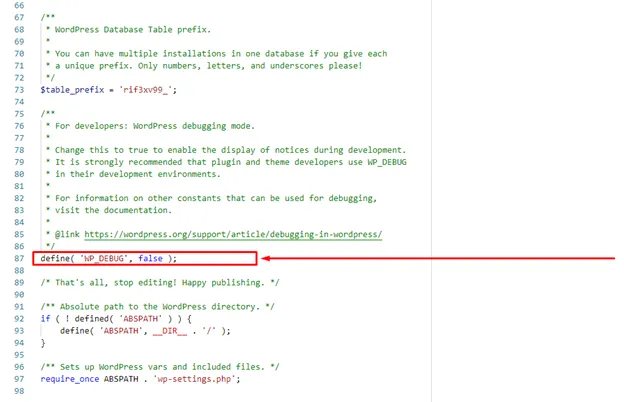Click line number 87 in the gutter

coord(19,258)
